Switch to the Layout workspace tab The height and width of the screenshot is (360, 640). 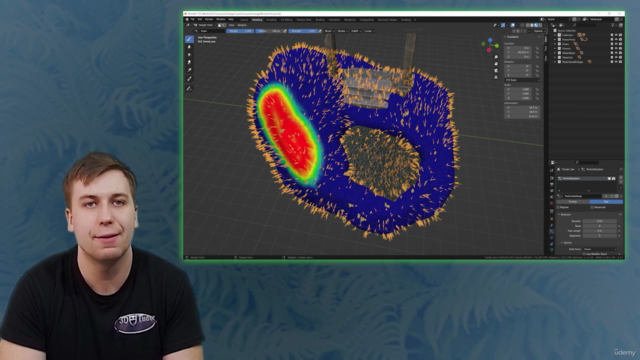pos(244,20)
